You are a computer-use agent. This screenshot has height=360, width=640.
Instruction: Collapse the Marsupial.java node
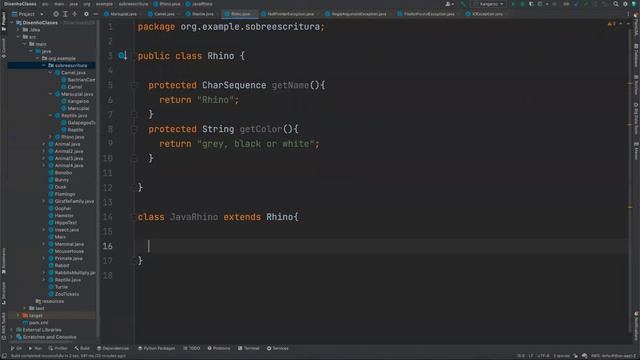tap(51, 94)
